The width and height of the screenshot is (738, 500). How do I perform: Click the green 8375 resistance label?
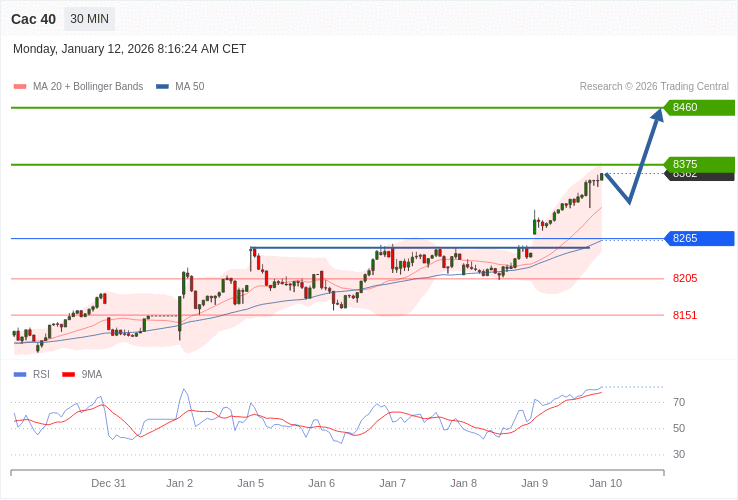699,164
